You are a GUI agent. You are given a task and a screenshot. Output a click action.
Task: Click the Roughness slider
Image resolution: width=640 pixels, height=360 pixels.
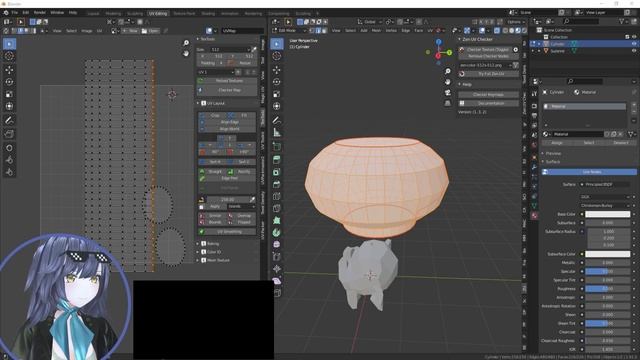point(608,289)
